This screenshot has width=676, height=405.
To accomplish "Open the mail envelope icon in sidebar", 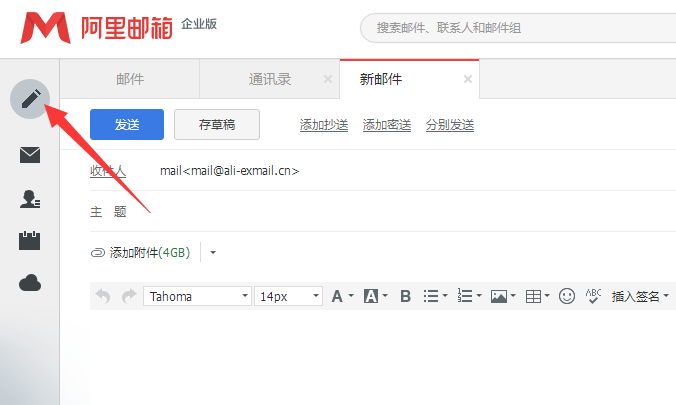I will (30, 155).
